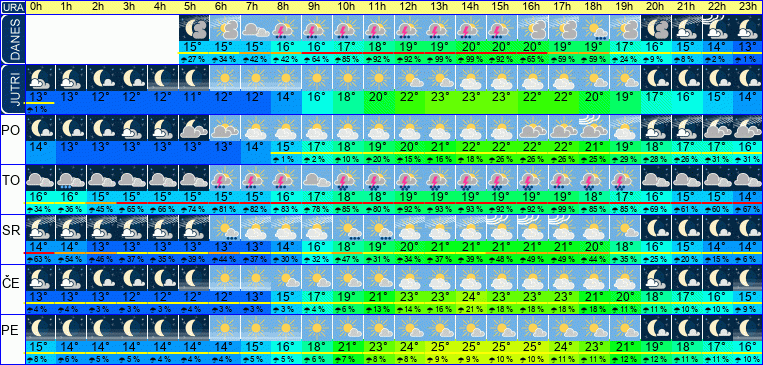Click the URA header cell
Screen dimensions: 763x365
[x=12, y=7]
